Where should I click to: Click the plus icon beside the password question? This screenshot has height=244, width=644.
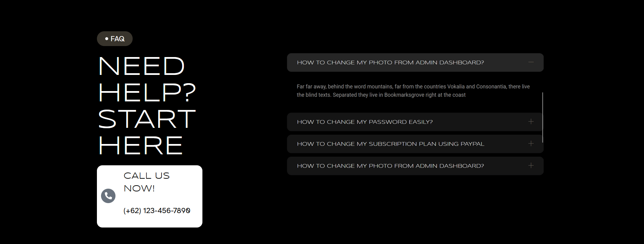531,122
